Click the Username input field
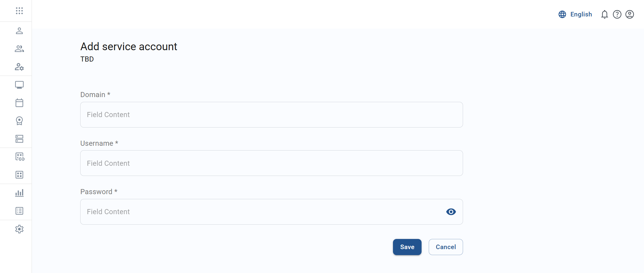This screenshot has width=644, height=273. [271, 163]
